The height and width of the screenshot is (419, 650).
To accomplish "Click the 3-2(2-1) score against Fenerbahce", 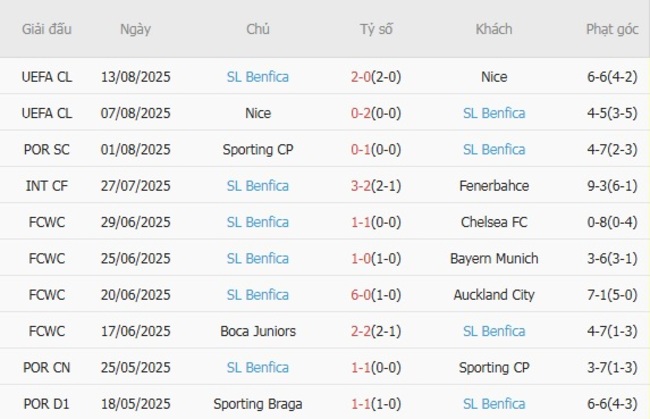I will [x=376, y=186].
